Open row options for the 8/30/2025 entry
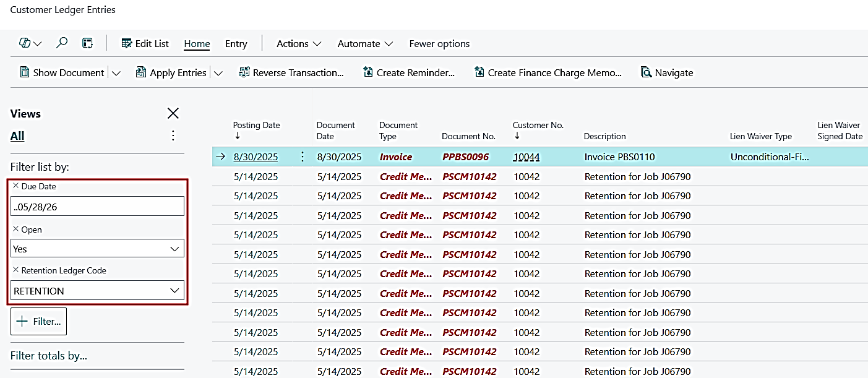Viewport: 868px width, 378px height. [303, 157]
